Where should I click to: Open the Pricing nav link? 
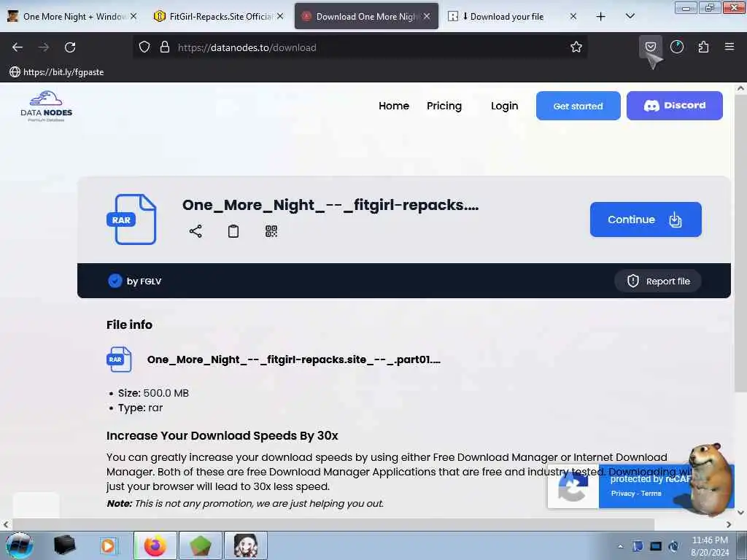point(444,106)
